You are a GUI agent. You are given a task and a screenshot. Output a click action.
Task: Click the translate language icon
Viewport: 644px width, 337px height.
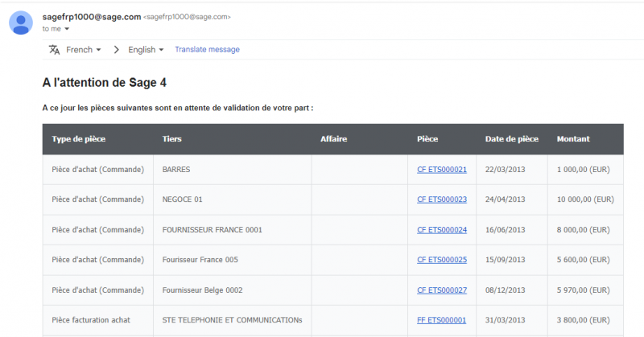pos(54,50)
